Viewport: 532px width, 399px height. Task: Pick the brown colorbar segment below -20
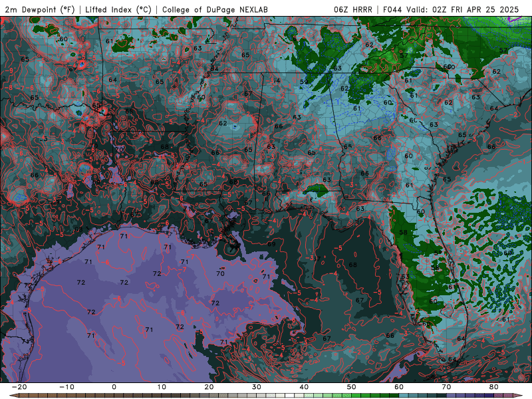click(x=24, y=395)
